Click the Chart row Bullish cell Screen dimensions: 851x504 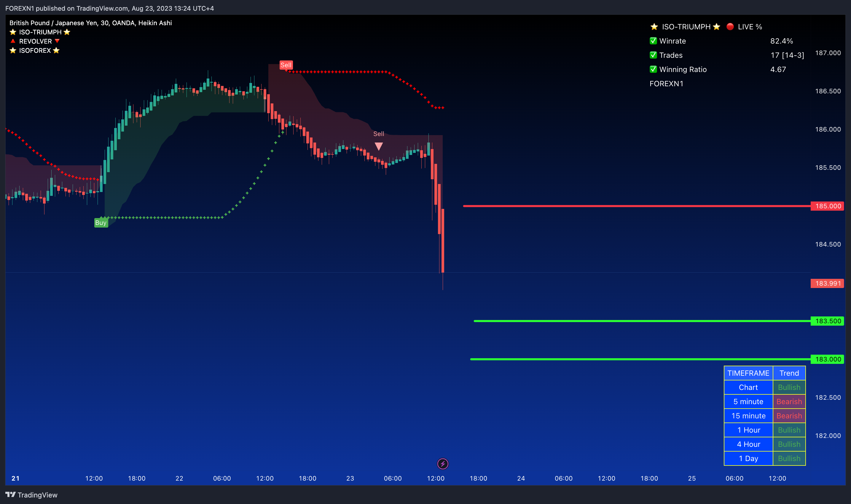tap(789, 387)
